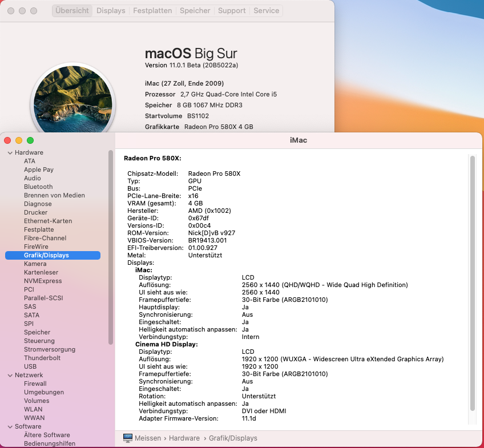
Task: Collapse the Netzwerk section in sidebar
Action: [10, 375]
